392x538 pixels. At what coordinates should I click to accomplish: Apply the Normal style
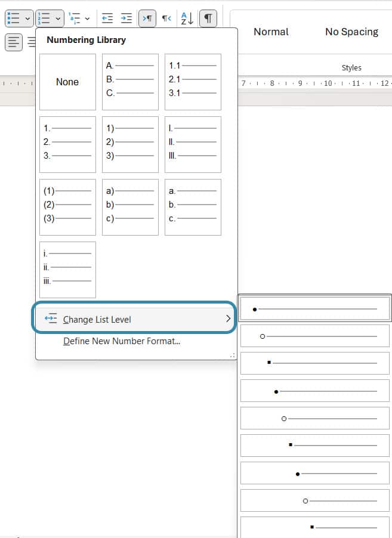click(x=271, y=32)
